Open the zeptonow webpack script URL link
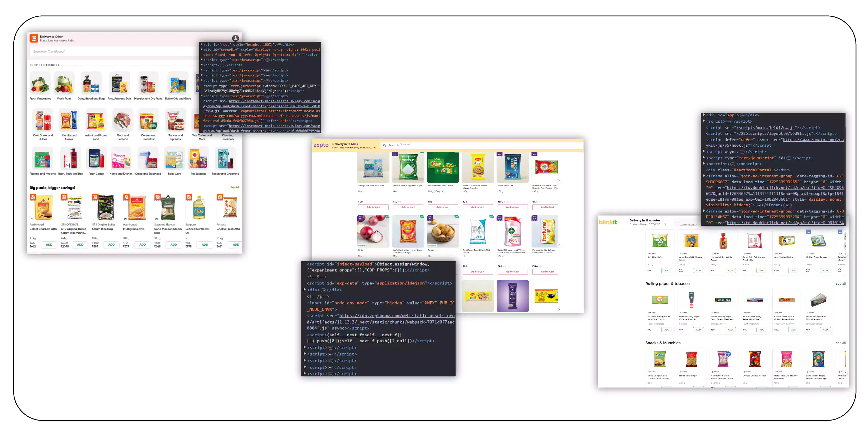 (381, 322)
